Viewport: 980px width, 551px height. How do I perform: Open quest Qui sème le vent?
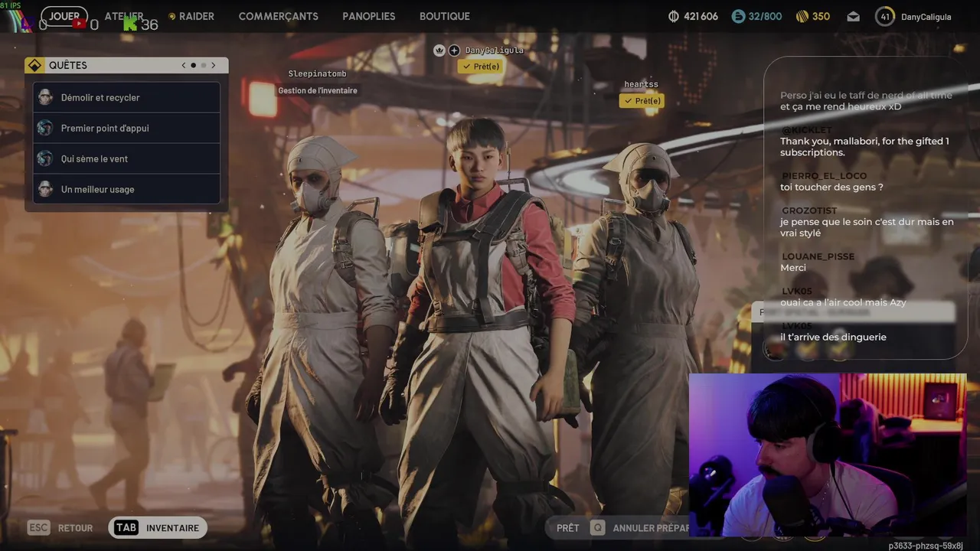pos(126,158)
